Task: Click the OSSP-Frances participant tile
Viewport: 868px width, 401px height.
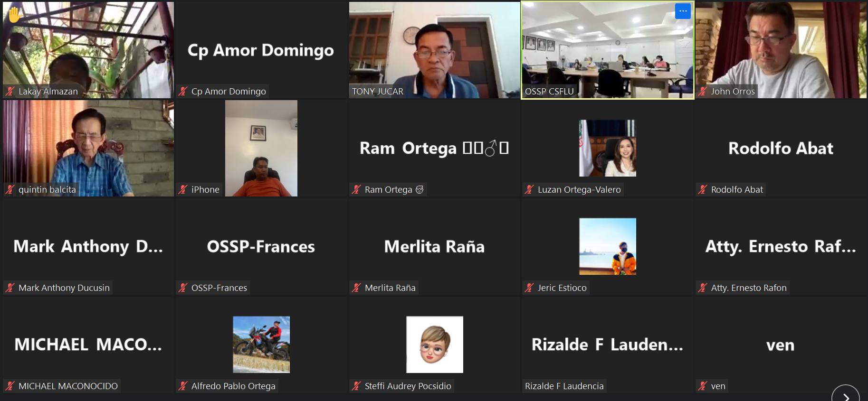Action: 261,246
